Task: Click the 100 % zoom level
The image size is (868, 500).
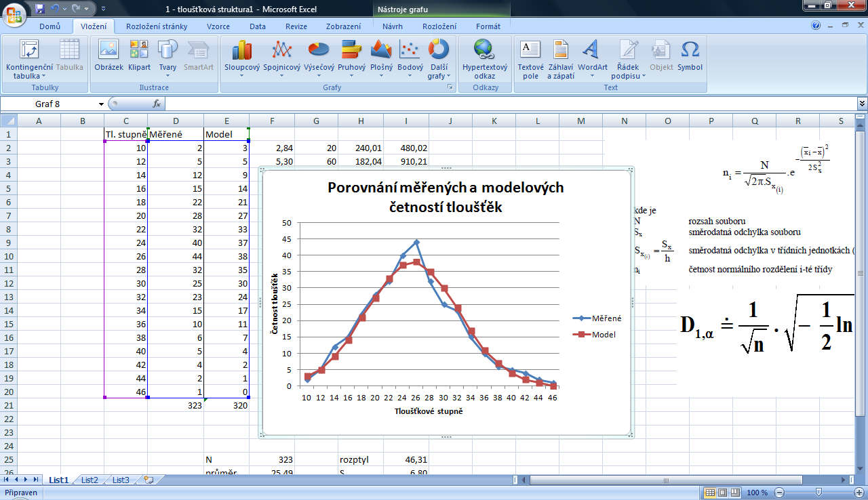Action: 757,493
